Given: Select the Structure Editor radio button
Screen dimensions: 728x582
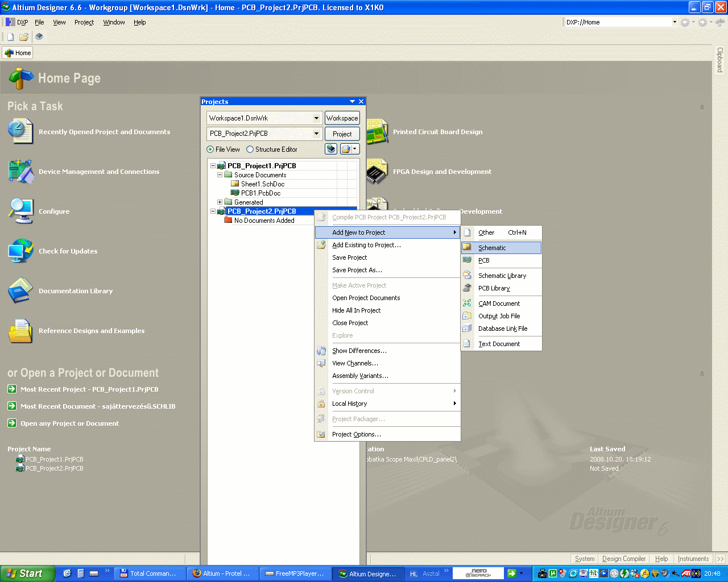Looking at the screenshot, I should (x=250, y=149).
